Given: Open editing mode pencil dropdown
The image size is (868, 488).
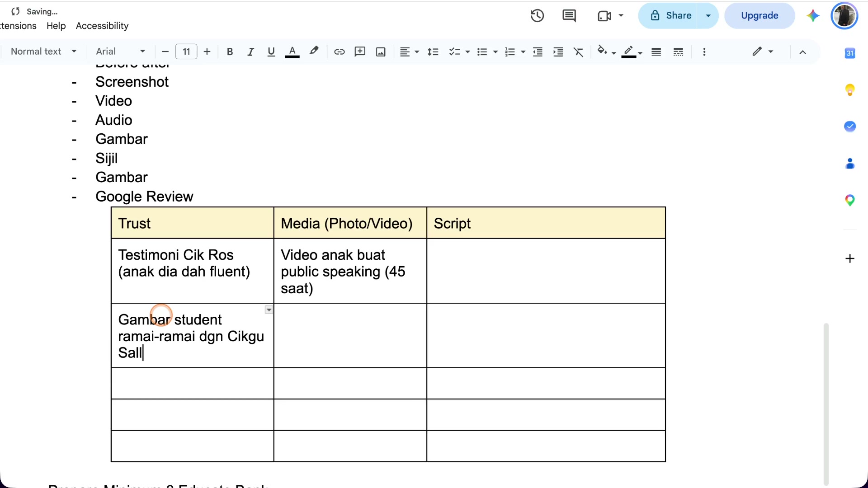Looking at the screenshot, I should (x=763, y=52).
